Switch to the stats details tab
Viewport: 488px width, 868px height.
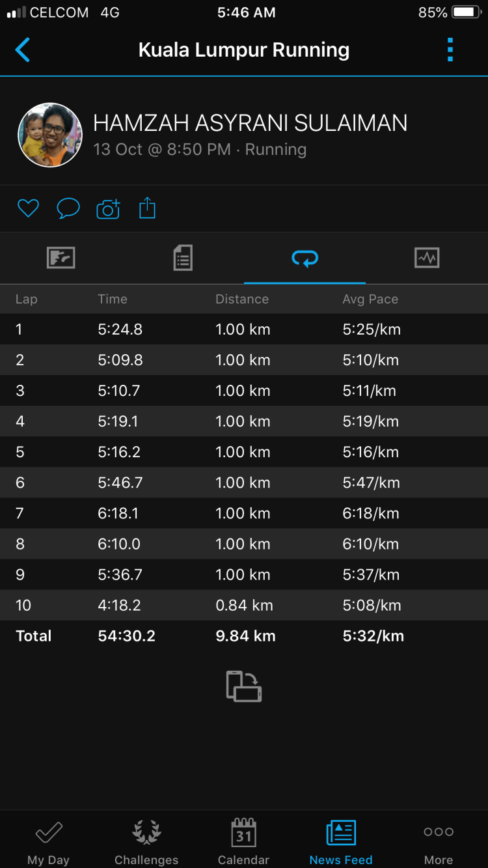[183, 259]
